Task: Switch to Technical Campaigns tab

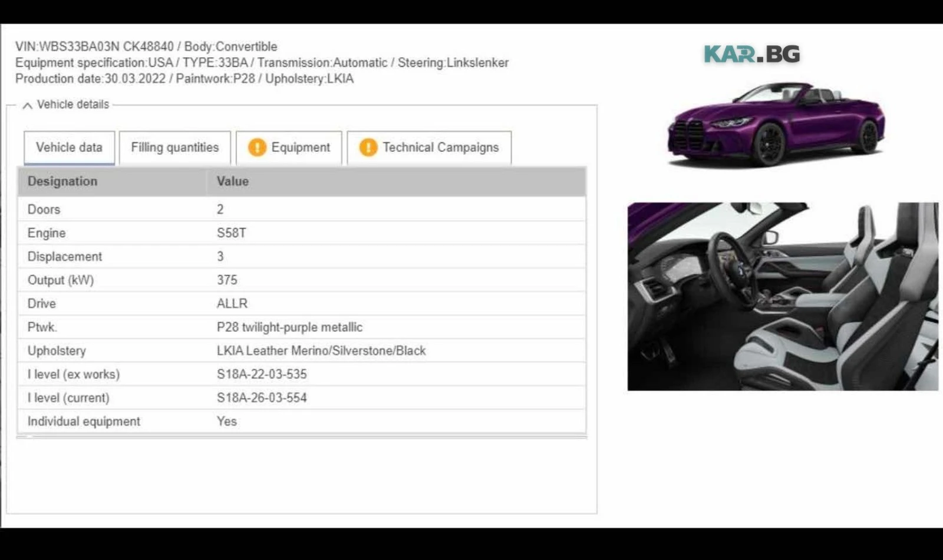Action: (x=429, y=148)
